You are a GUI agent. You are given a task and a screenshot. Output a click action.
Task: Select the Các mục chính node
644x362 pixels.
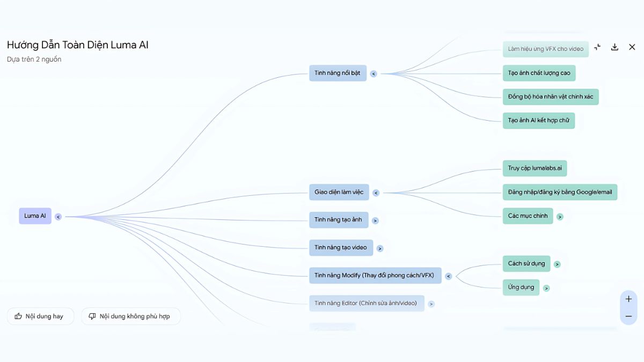(x=528, y=216)
